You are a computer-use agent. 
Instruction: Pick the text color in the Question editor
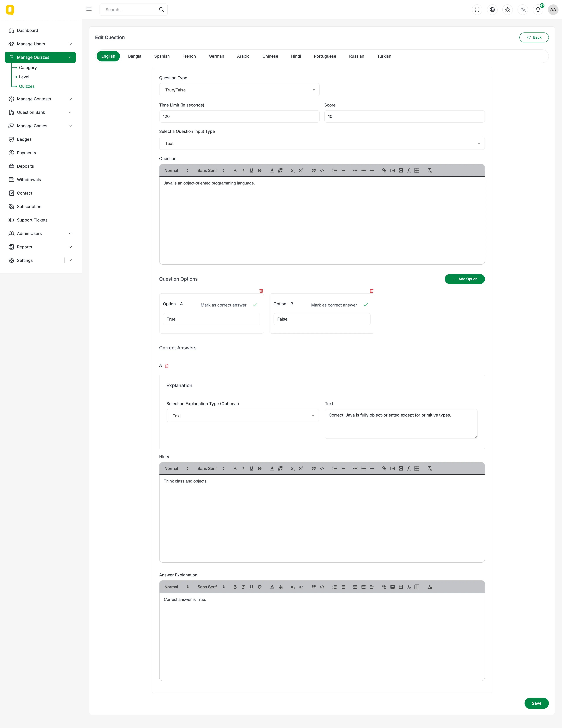point(272,170)
